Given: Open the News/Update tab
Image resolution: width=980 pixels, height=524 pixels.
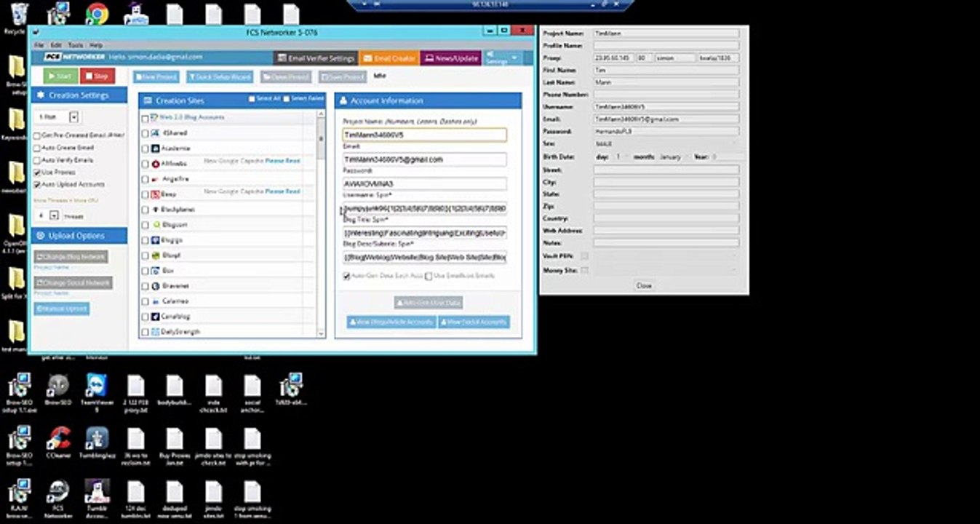Looking at the screenshot, I should 451,58.
